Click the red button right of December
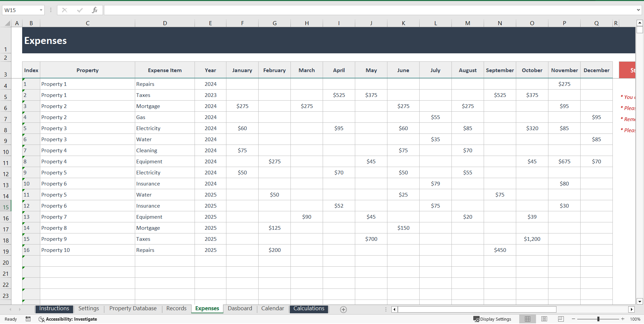The image size is (644, 324). pos(627,70)
